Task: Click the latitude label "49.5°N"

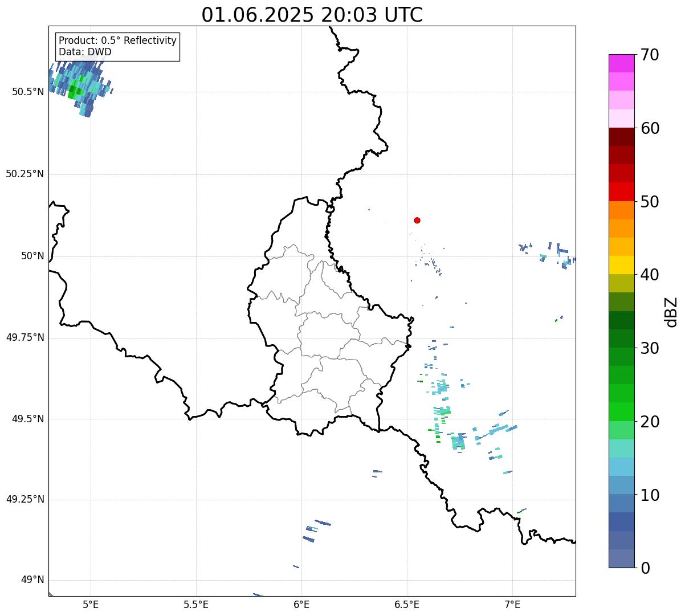Action: coord(28,419)
